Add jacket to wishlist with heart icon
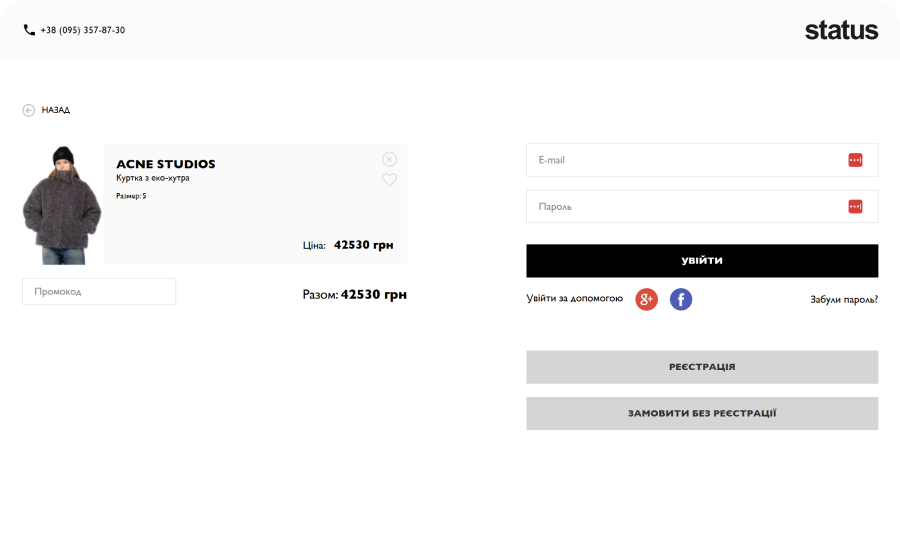Screen dimensions: 900x543 tap(389, 180)
